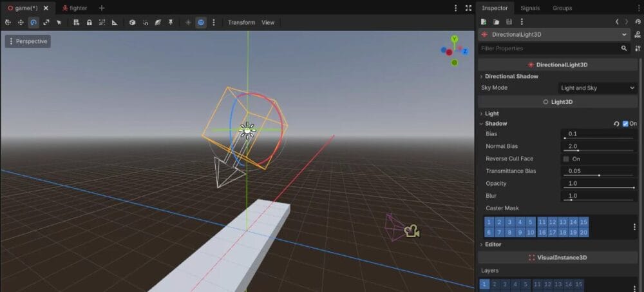This screenshot has height=292, width=644.
Task: Click the DirectionalLight3D class header
Action: [x=558, y=65]
